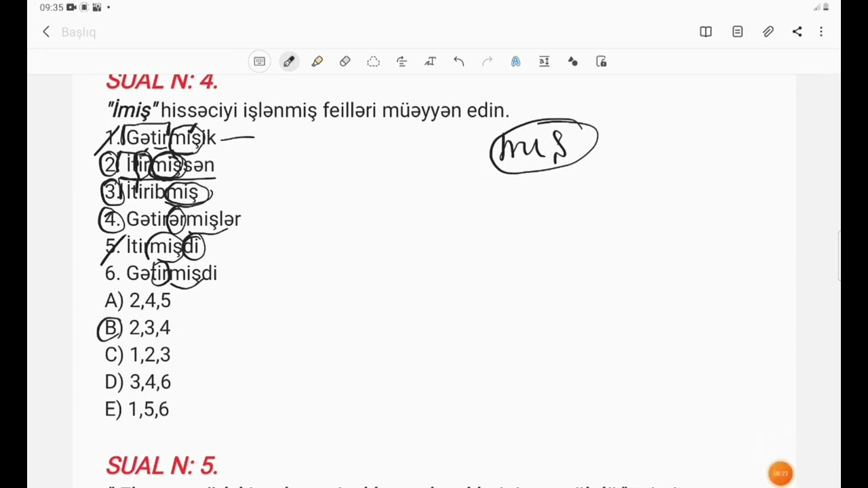Image resolution: width=868 pixels, height=488 pixels.
Task: Switch to keyboard input mode
Action: (260, 62)
